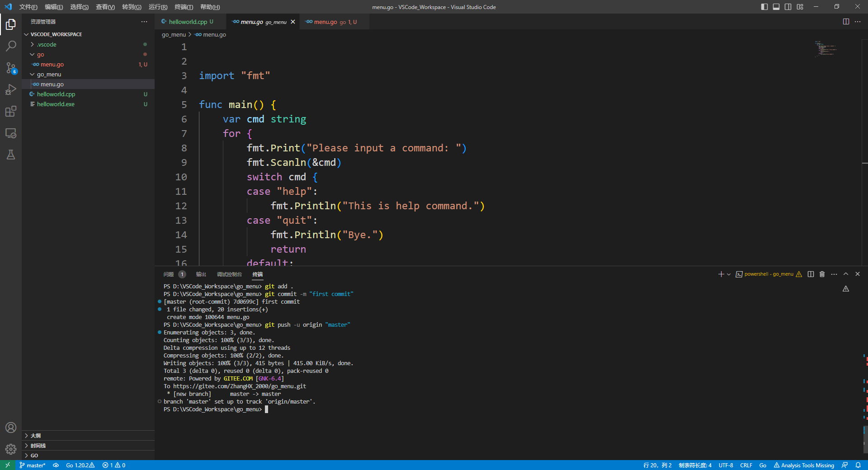Toggle maximize panel with the chevron

[x=845, y=274]
